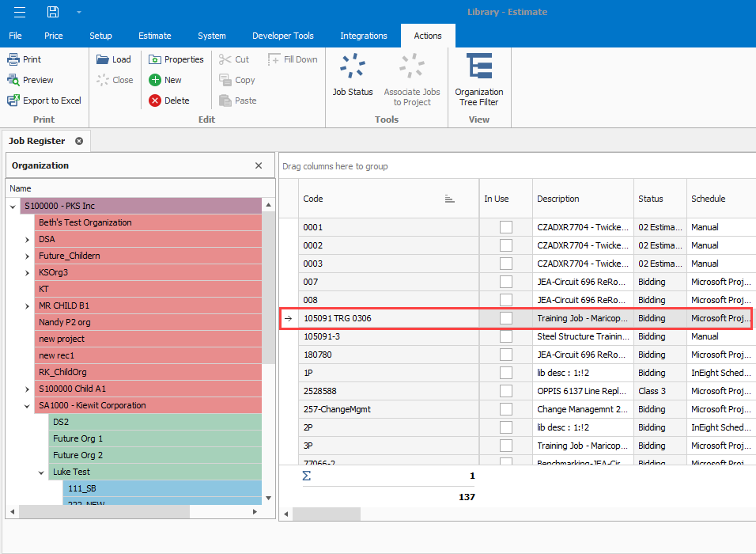Switch to the Integrations ribbon tab
The height and width of the screenshot is (554, 756).
pos(363,36)
